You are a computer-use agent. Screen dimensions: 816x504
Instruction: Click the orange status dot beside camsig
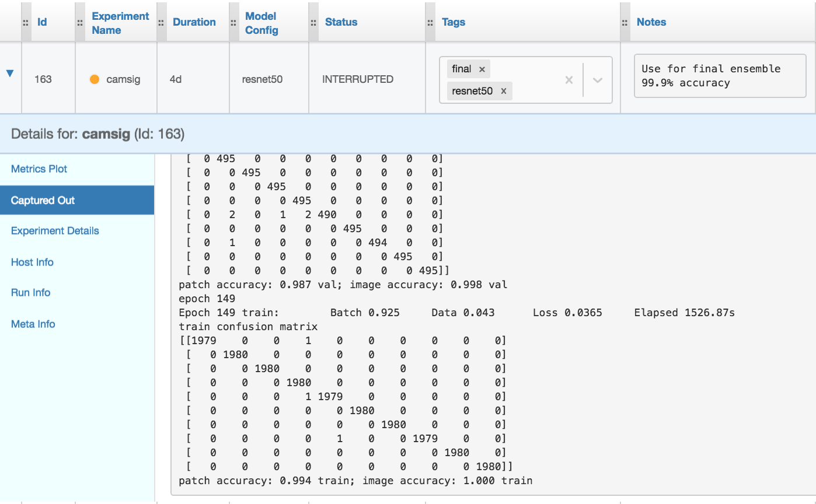(95, 79)
